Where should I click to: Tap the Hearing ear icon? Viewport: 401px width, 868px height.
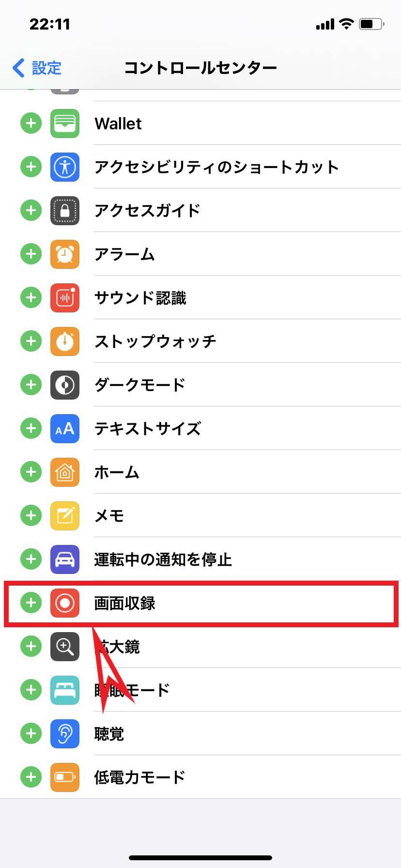click(65, 734)
